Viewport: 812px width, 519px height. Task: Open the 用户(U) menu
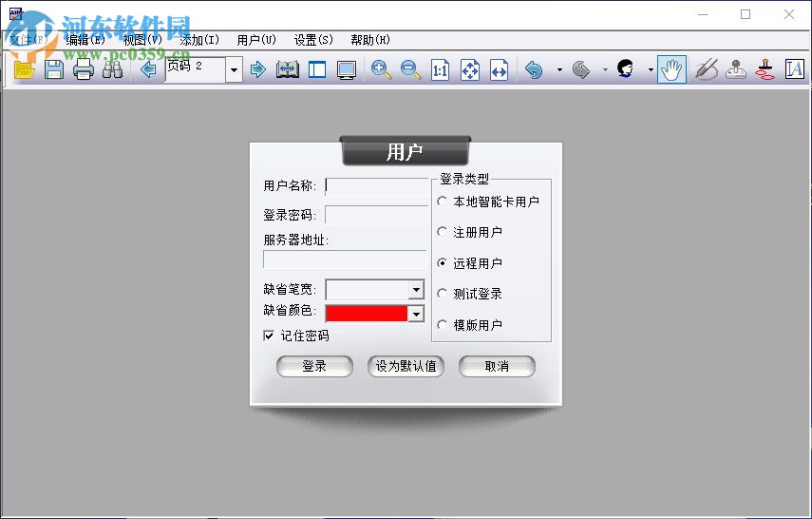(256, 40)
